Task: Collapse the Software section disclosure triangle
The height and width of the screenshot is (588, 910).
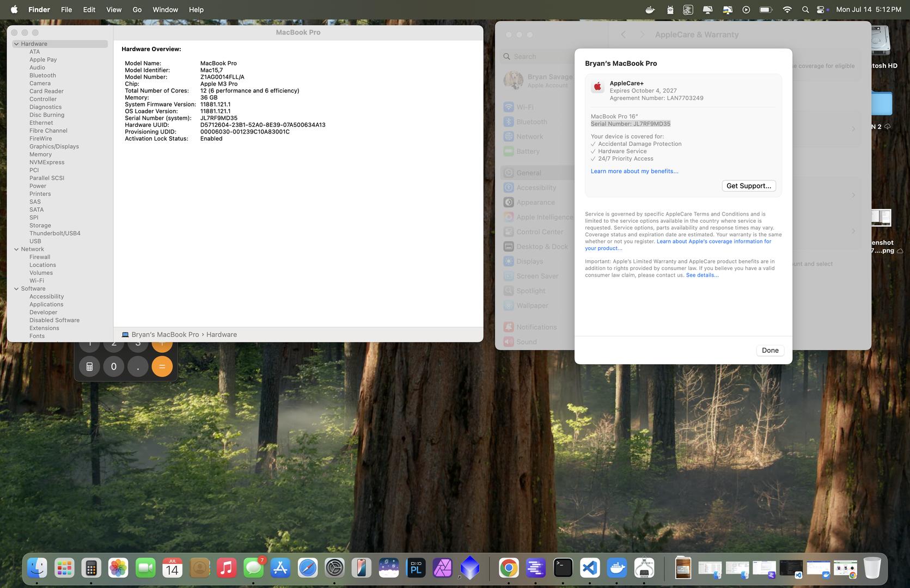Action: point(16,289)
